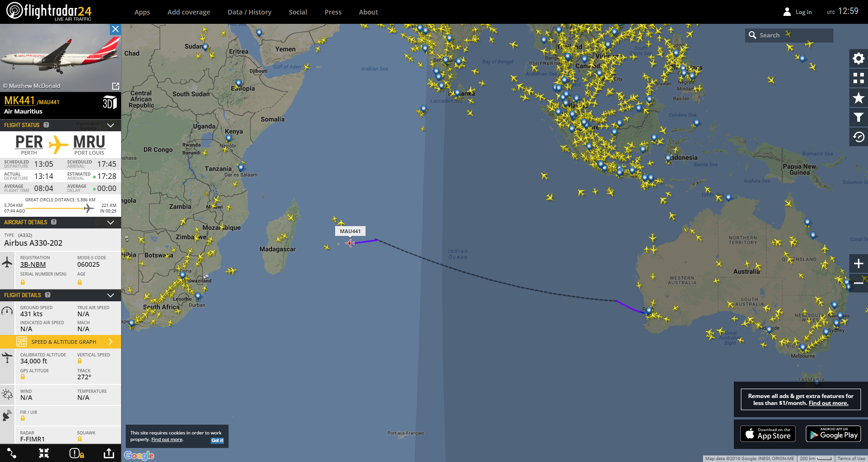Open map settings gear icon

(x=858, y=58)
